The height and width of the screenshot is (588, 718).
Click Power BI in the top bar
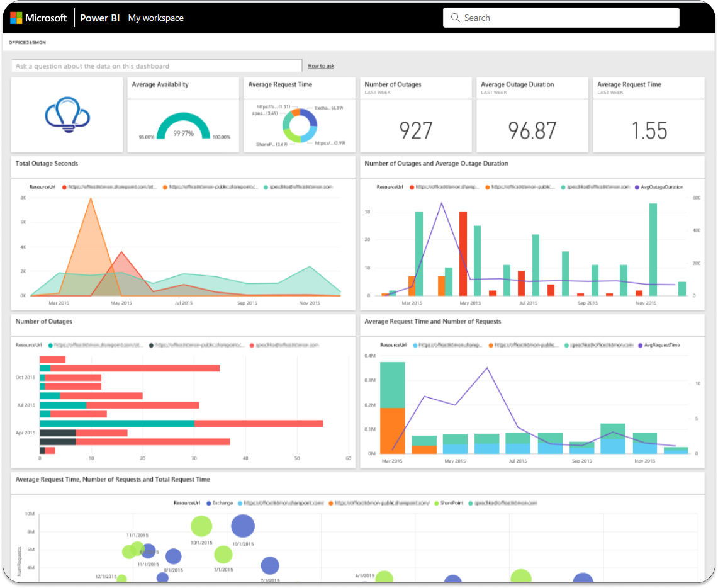pos(99,18)
